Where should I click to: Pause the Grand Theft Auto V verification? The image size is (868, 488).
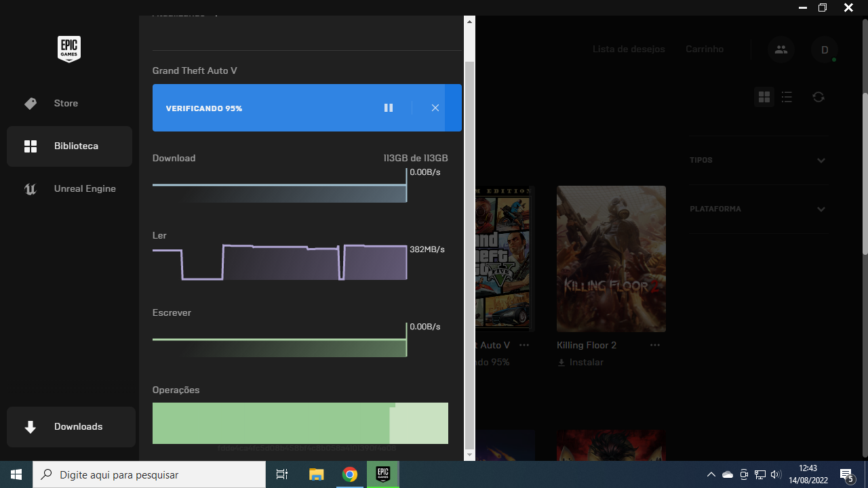[x=389, y=108]
